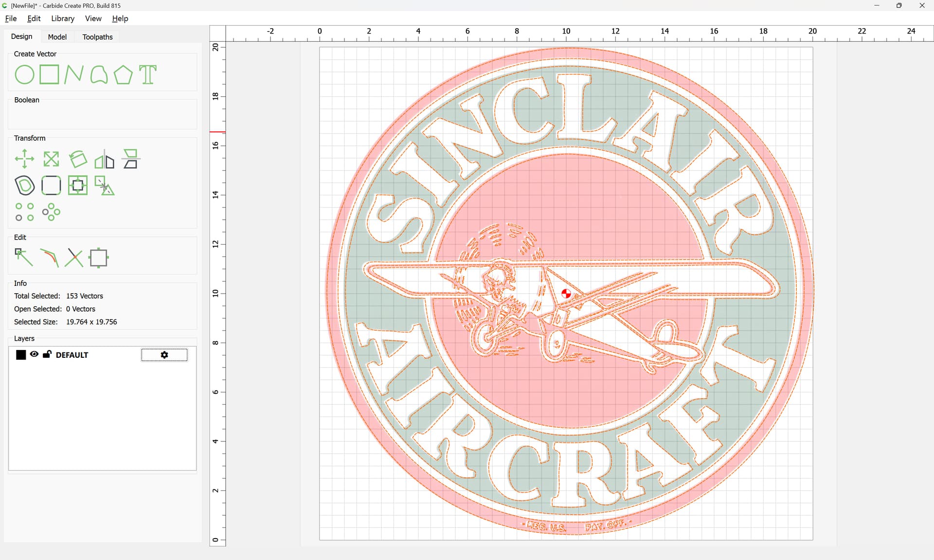Image resolution: width=934 pixels, height=560 pixels.
Task: Open the View menu
Action: [x=93, y=18]
